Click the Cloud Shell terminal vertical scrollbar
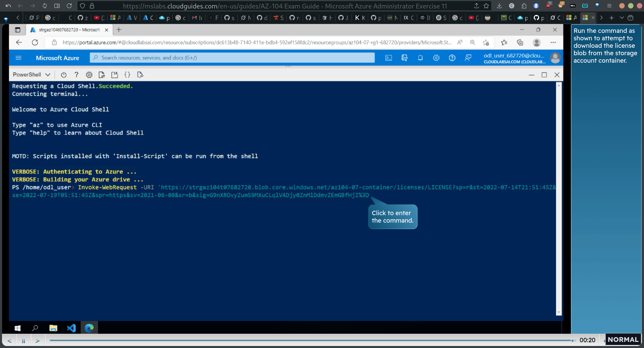Screen dimensions: 644x348 pyautogui.click(x=558, y=199)
